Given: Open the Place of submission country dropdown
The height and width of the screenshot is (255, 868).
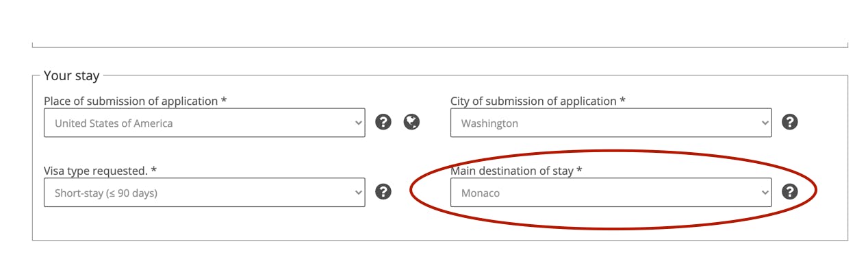Looking at the screenshot, I should click(204, 123).
